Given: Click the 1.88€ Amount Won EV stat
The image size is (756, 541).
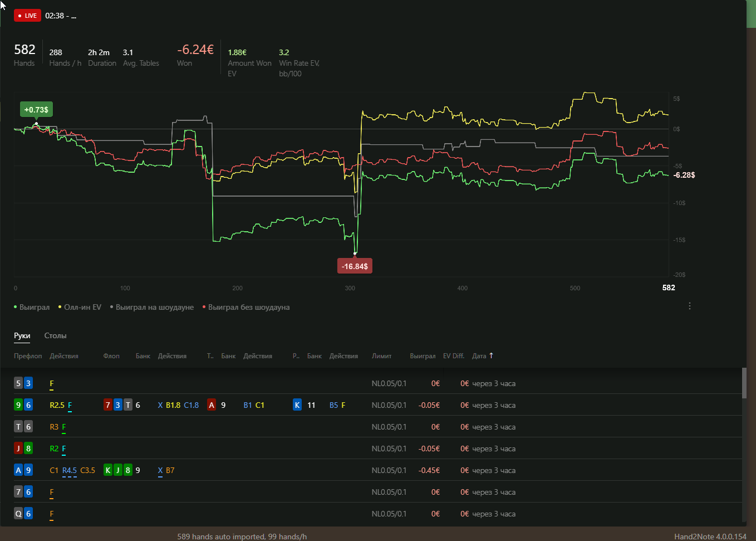Looking at the screenshot, I should point(249,62).
